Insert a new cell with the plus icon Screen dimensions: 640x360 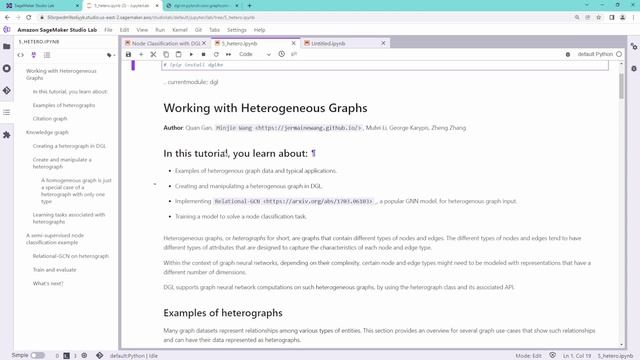coord(141,54)
